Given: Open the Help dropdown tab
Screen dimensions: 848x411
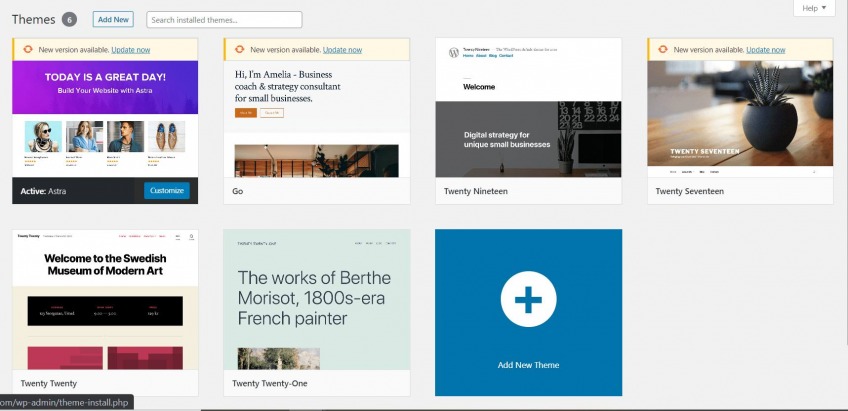Looking at the screenshot, I should tap(814, 8).
